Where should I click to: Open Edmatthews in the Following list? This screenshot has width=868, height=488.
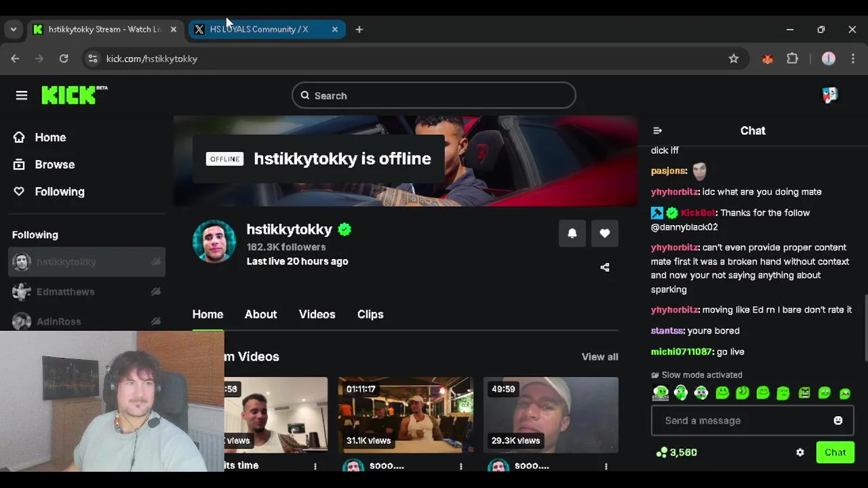pos(87,291)
